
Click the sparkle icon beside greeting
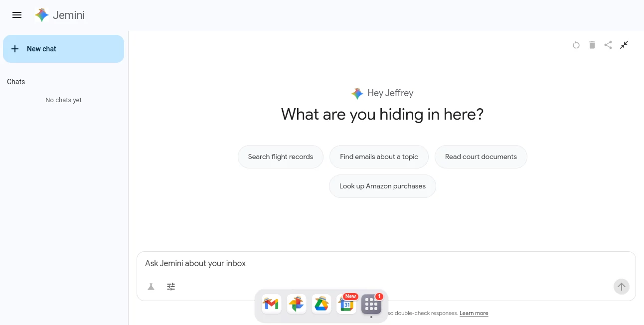point(357,93)
